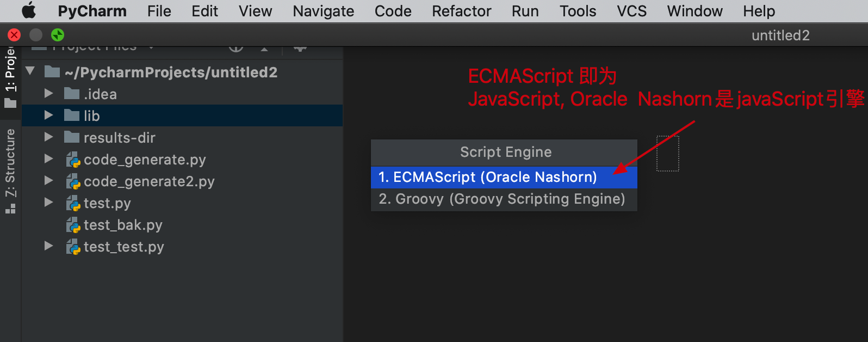Expand the results-dir folder
Screen dimensions: 868x342
click(x=48, y=137)
